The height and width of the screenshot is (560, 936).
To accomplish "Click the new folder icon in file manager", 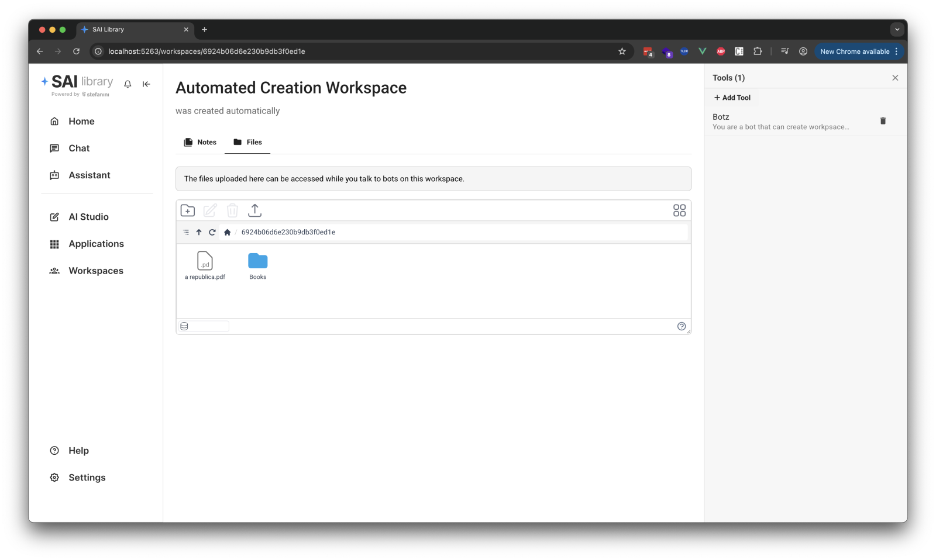I will click(188, 210).
